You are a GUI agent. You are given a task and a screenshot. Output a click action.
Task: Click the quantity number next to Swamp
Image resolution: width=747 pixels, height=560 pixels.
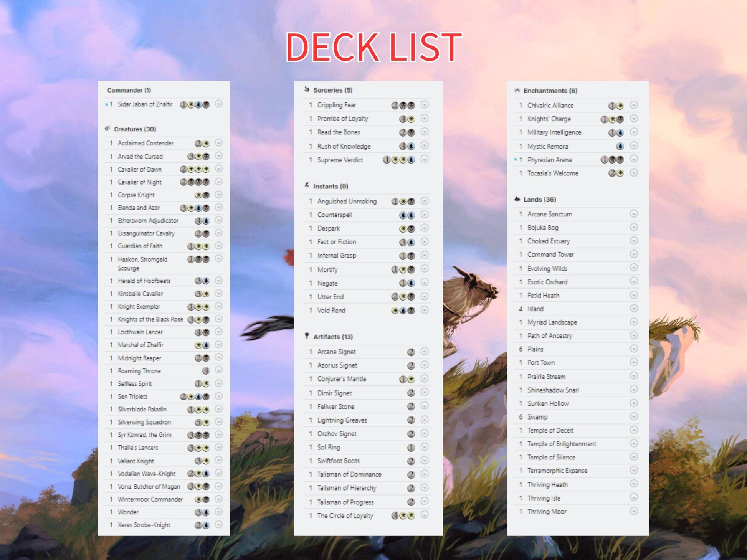pyautogui.click(x=521, y=417)
